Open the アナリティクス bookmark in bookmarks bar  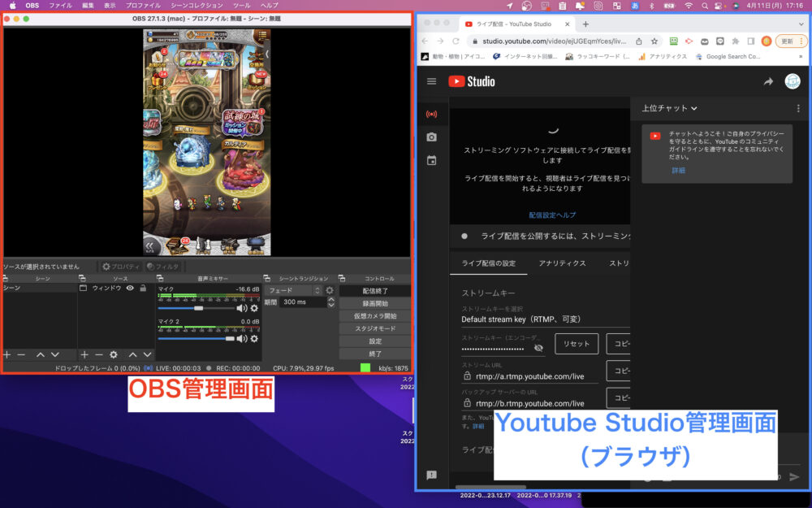click(x=663, y=57)
